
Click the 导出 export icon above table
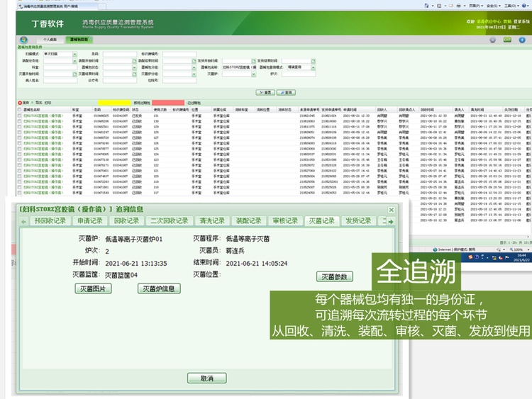point(35,102)
